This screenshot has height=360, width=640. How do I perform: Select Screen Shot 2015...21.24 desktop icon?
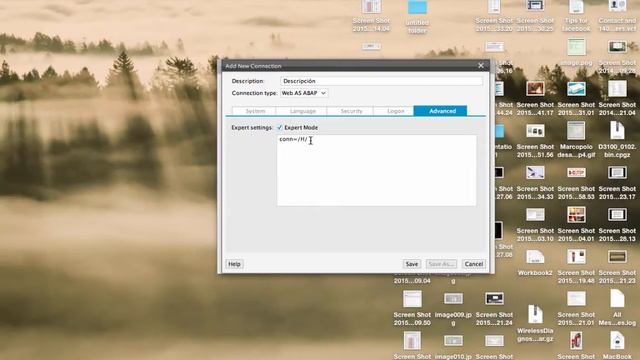coord(494,299)
